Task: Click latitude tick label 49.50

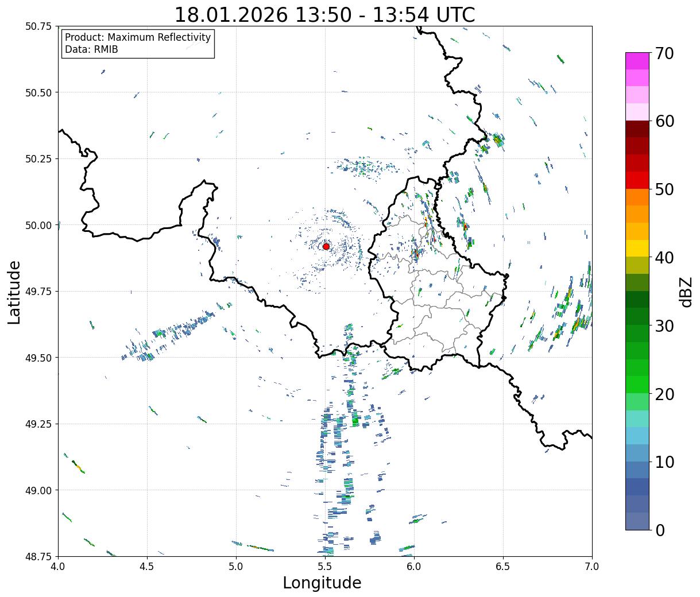Action: pos(38,358)
